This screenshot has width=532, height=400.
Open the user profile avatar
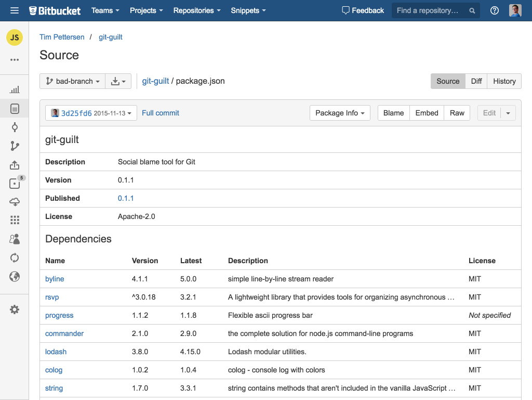pos(515,10)
